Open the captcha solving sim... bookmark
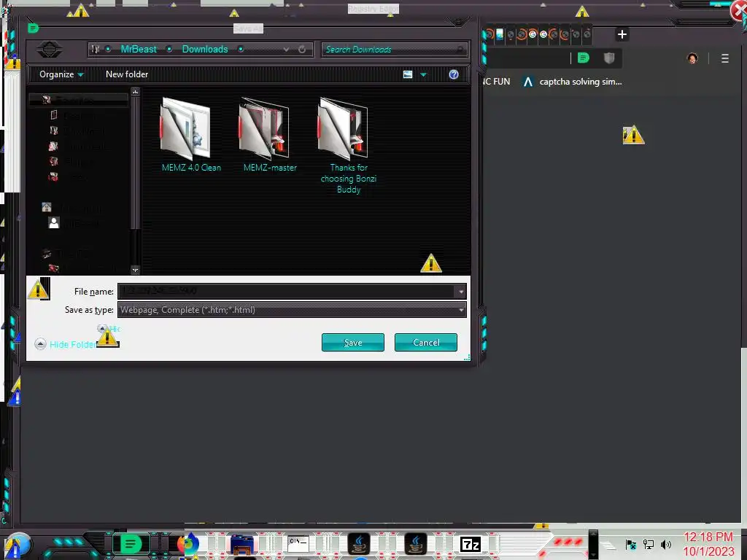This screenshot has height=560, width=747. pyautogui.click(x=572, y=82)
